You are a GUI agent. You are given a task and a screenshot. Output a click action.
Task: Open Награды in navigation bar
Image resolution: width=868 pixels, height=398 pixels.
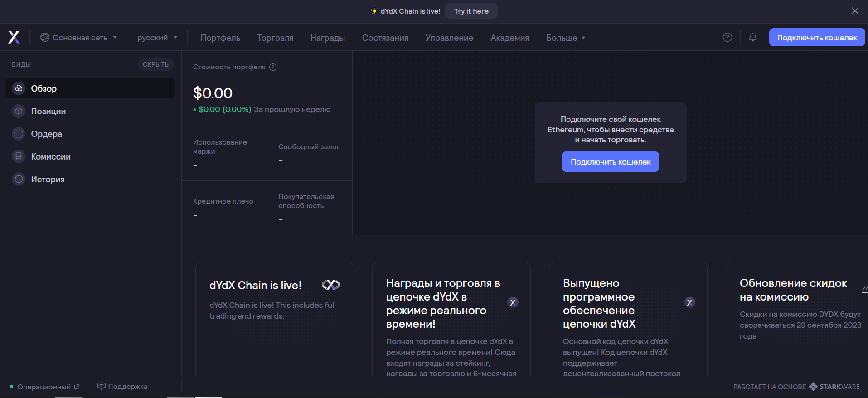tap(327, 38)
